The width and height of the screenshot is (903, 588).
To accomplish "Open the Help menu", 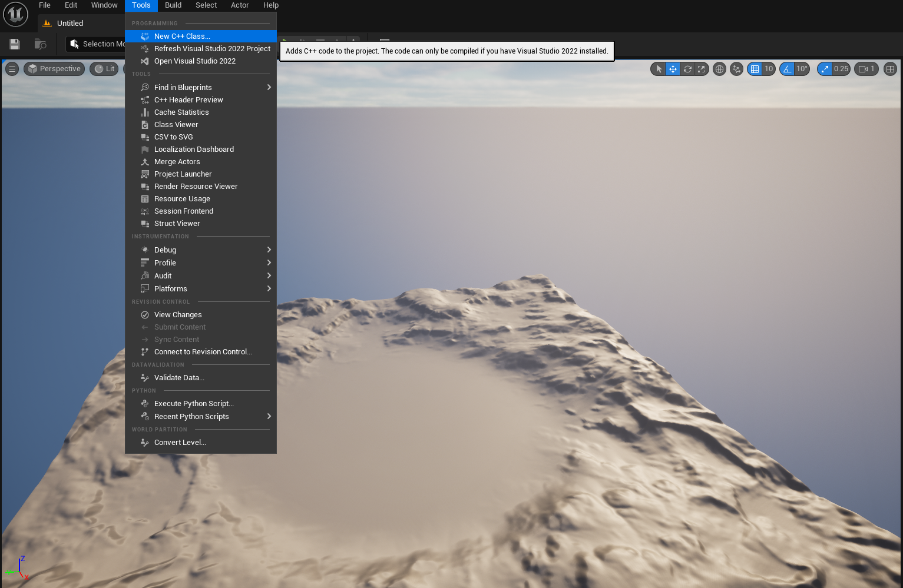I will pos(271,5).
